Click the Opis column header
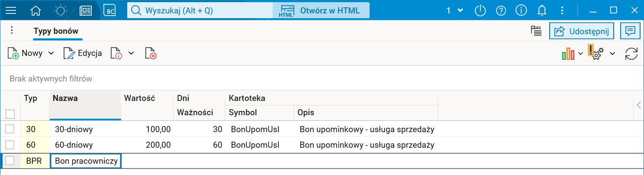 366,113
